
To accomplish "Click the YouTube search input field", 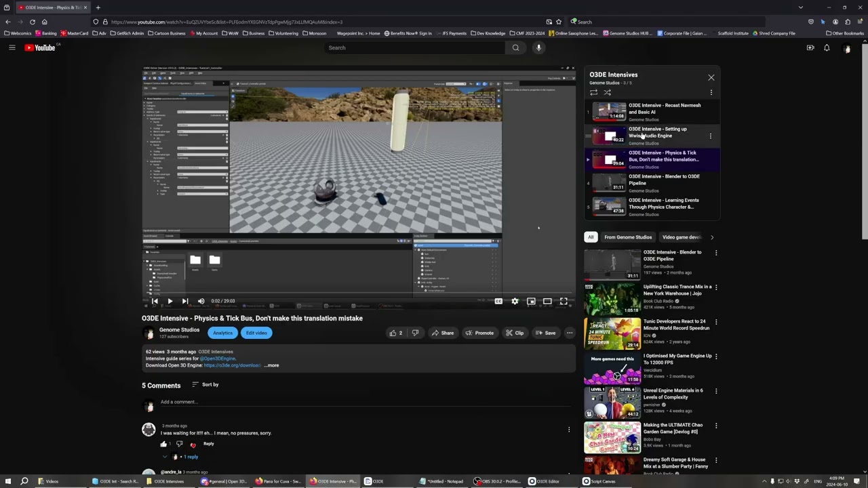I will click(x=415, y=47).
